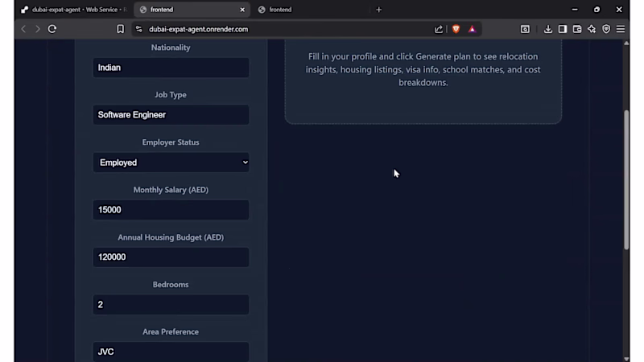Open screenshot capture toolbar icon
Image resolution: width=644 pixels, height=362 pixels.
(525, 29)
